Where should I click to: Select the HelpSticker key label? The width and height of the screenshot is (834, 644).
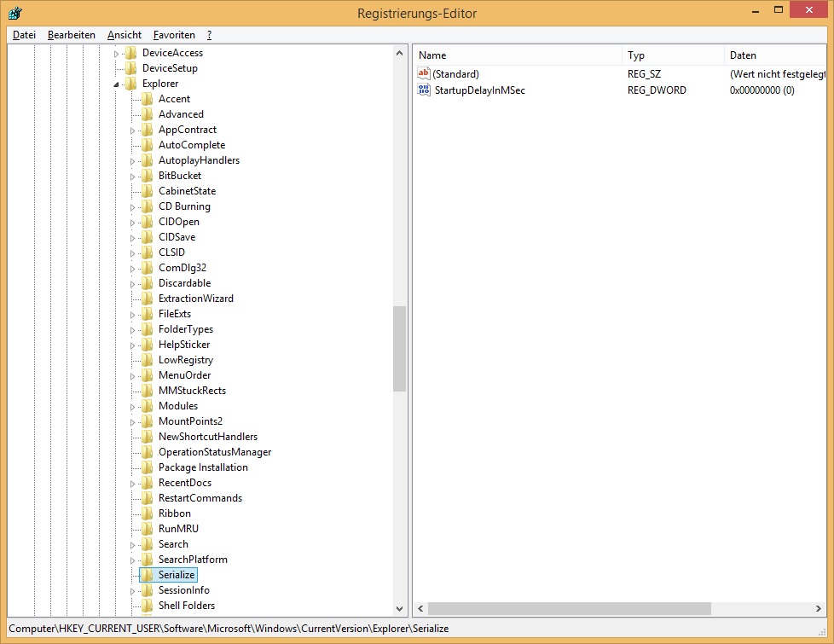pyautogui.click(x=184, y=345)
